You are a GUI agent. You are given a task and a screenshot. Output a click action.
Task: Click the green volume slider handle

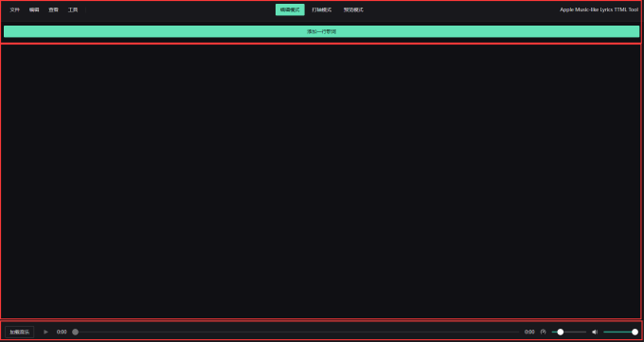(x=635, y=332)
